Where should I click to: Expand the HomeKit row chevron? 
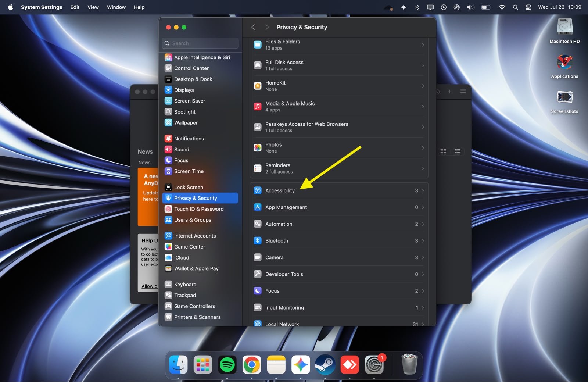(x=423, y=86)
